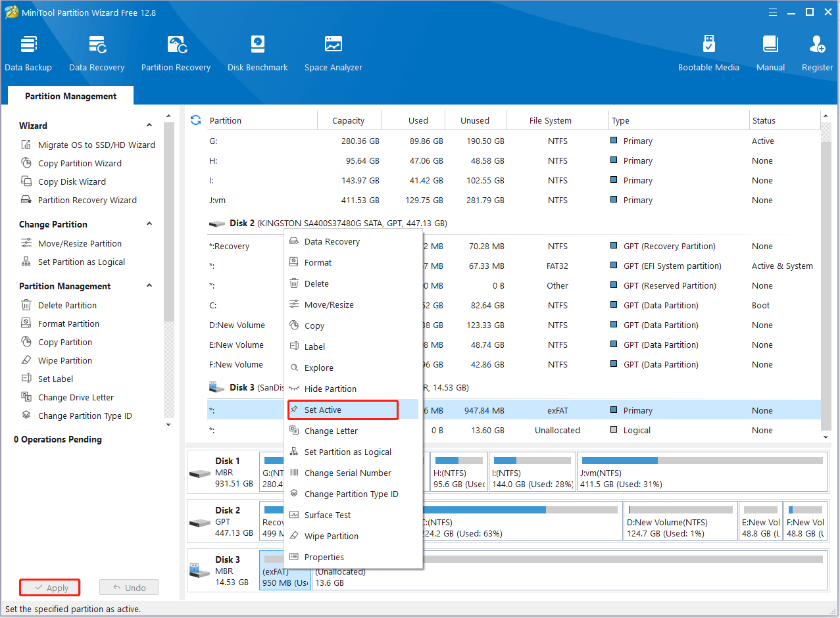Choose Move/Resize in context menu
Viewport: 840px width, 618px height.
pyautogui.click(x=353, y=304)
